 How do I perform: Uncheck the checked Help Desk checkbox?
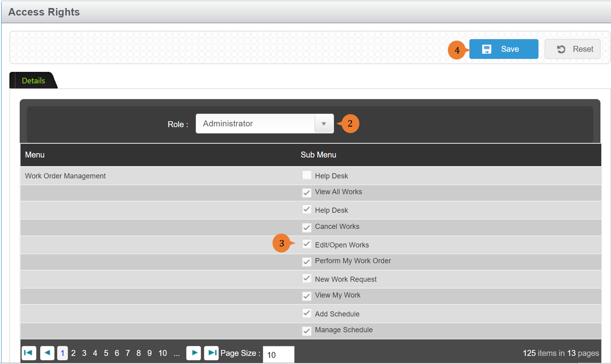click(307, 209)
